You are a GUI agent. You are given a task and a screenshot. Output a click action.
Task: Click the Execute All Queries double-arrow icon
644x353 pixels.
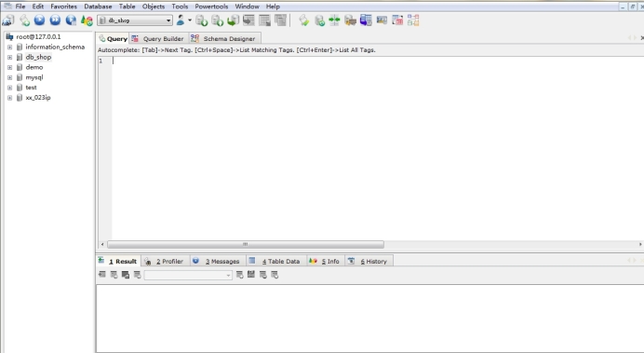point(55,20)
